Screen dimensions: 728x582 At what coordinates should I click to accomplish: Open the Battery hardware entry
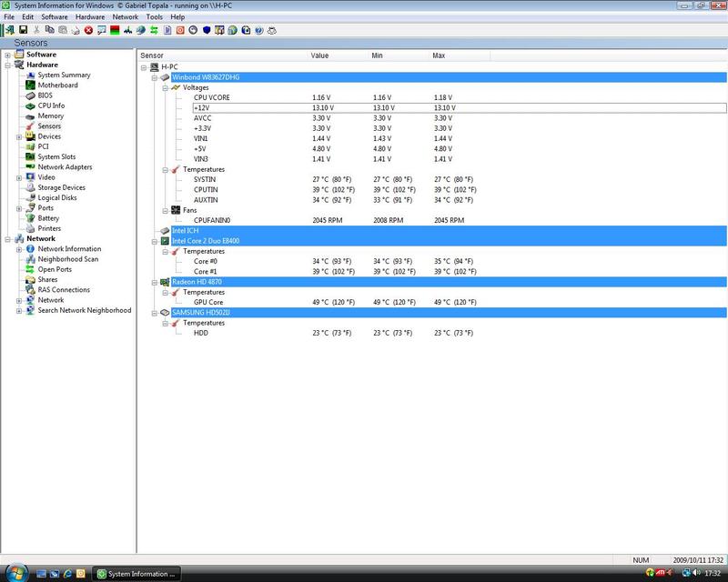click(x=48, y=218)
